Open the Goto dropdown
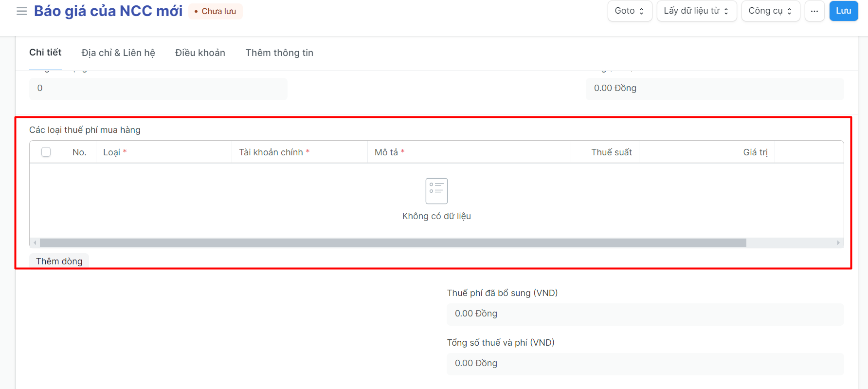This screenshot has height=389, width=868. [629, 11]
